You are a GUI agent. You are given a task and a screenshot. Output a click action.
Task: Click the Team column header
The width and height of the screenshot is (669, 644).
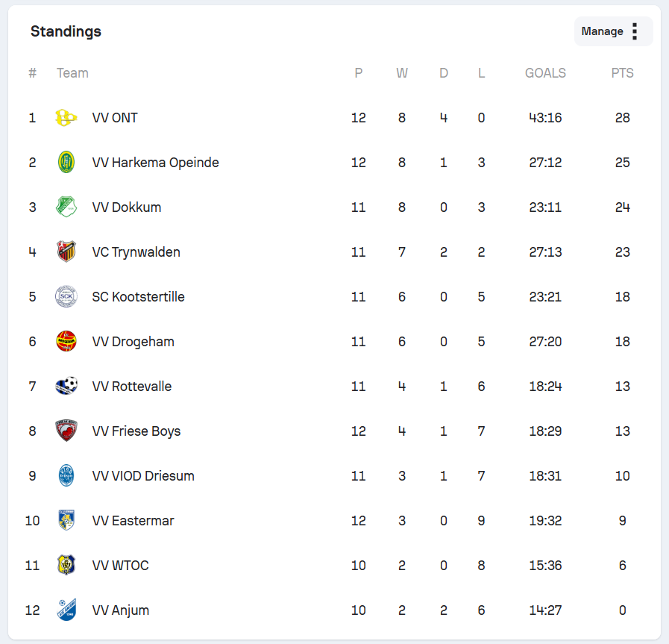pos(72,73)
